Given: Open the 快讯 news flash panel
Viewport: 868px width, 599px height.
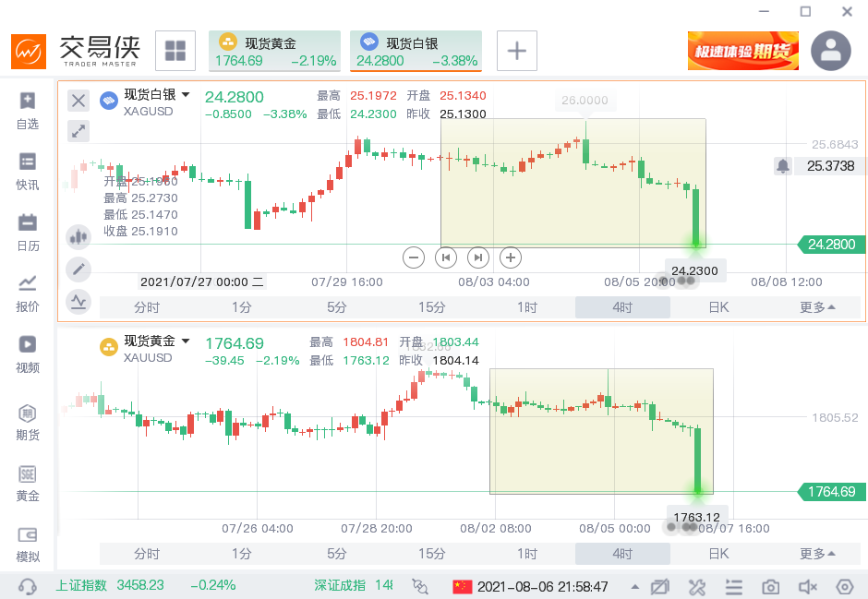Looking at the screenshot, I should tap(28, 171).
